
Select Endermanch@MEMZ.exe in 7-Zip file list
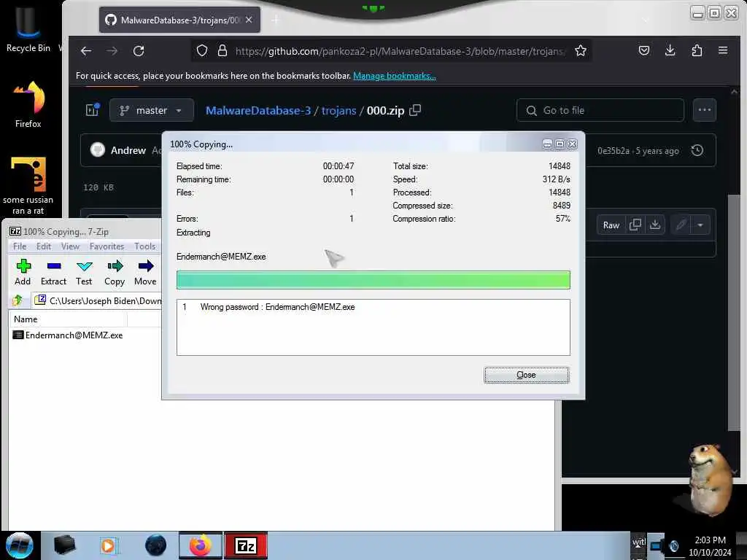click(68, 335)
